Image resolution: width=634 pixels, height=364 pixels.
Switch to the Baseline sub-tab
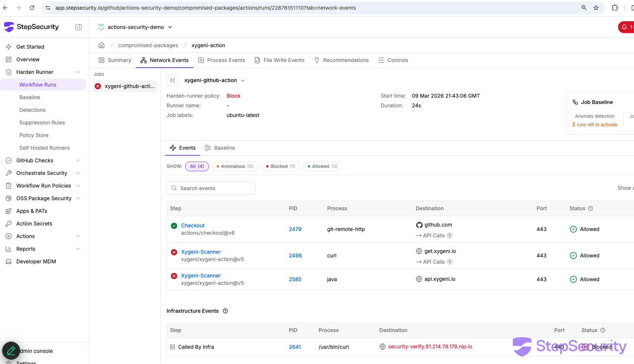(220, 148)
